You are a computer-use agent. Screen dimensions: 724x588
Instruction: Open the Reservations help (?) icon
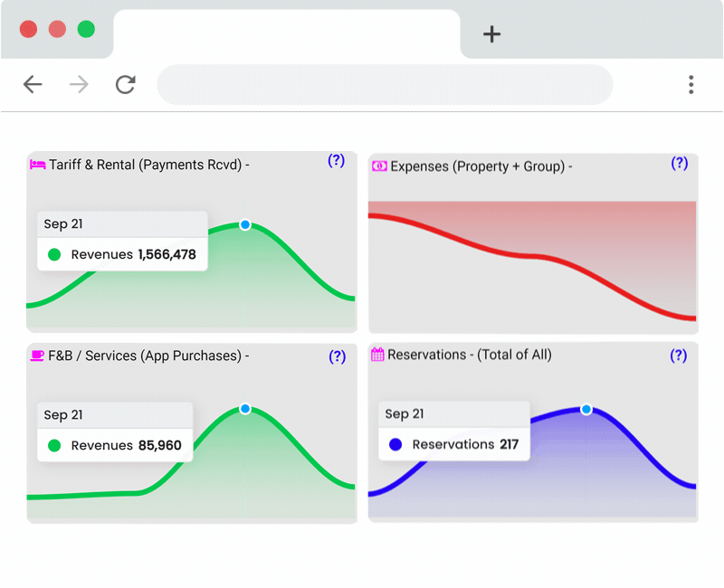click(679, 355)
